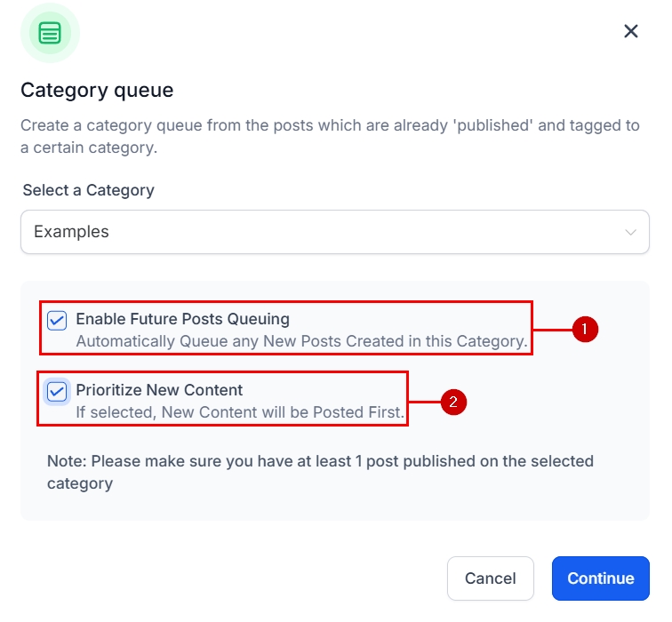Click the Select a Category field label
The height and width of the screenshot is (622, 672).
click(x=88, y=190)
